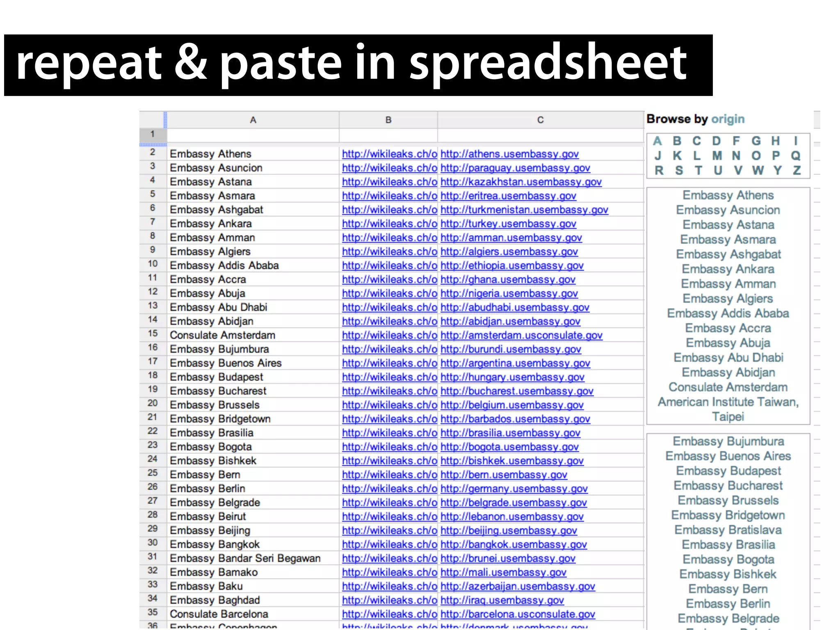The width and height of the screenshot is (840, 630).
Task: Browse origins starting with letter L
Action: coord(697,156)
